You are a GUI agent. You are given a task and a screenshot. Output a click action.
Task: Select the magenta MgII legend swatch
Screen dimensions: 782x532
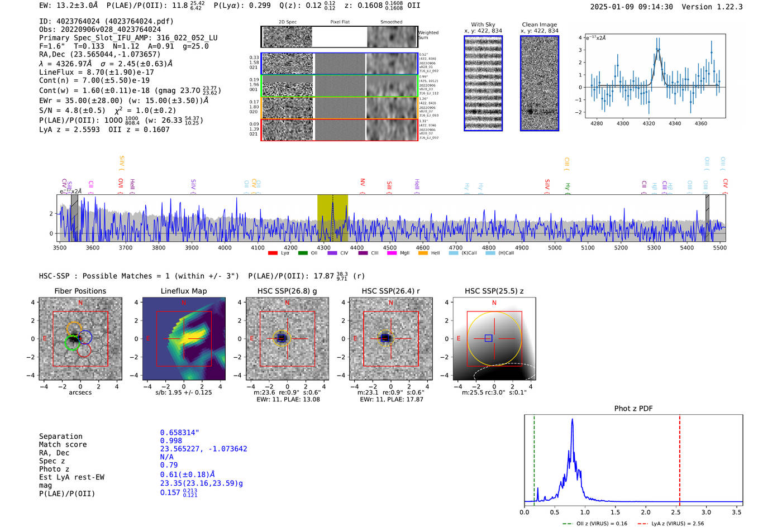[392, 253]
